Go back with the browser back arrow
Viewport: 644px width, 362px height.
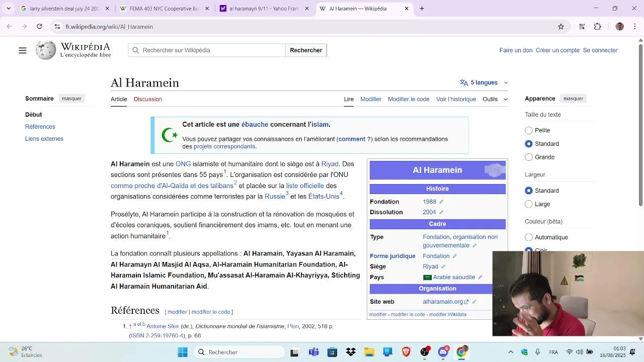point(9,27)
